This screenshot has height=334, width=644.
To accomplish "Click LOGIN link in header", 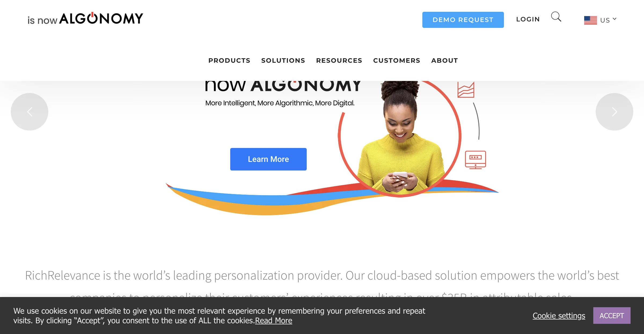I will (528, 19).
